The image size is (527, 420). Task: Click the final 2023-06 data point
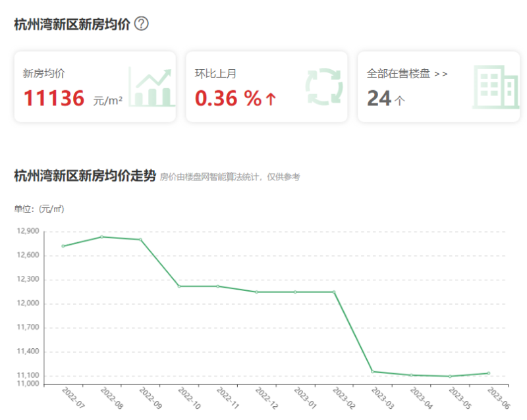[x=488, y=373]
